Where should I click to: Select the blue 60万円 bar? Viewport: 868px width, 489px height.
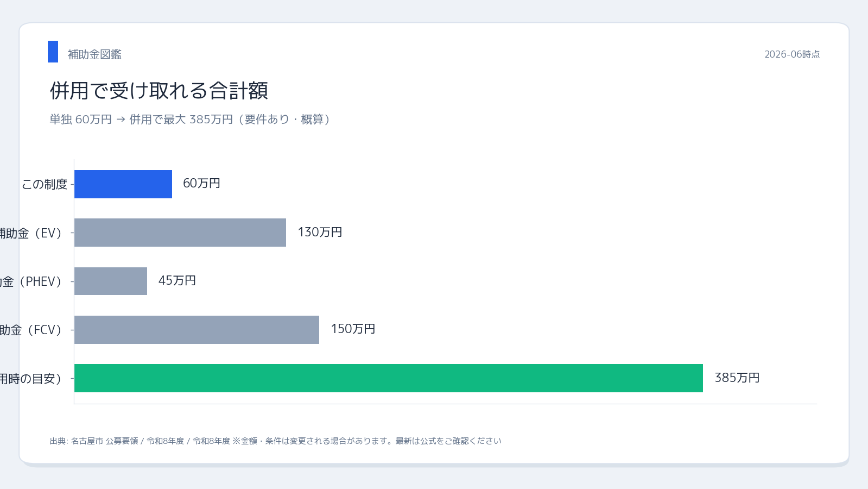pyautogui.click(x=123, y=184)
